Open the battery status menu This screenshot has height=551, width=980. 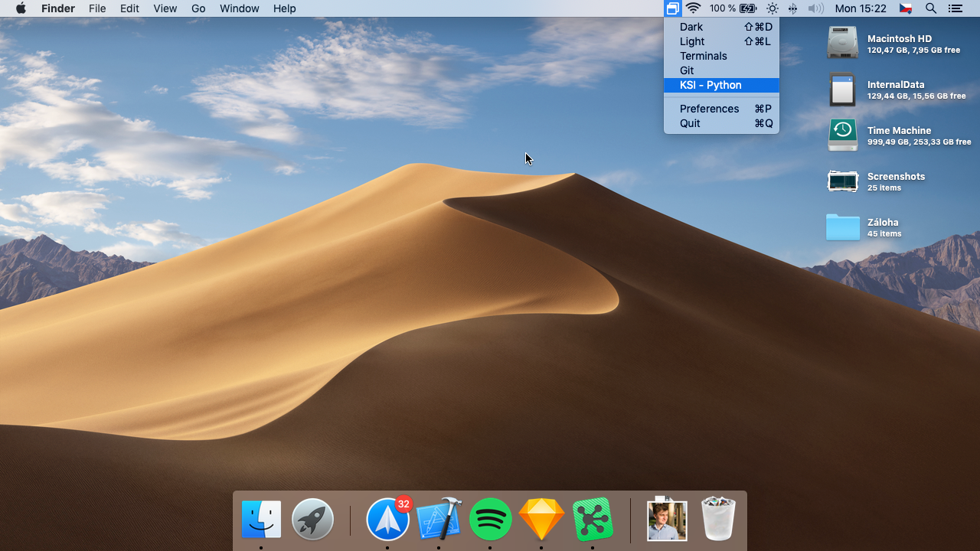[748, 8]
